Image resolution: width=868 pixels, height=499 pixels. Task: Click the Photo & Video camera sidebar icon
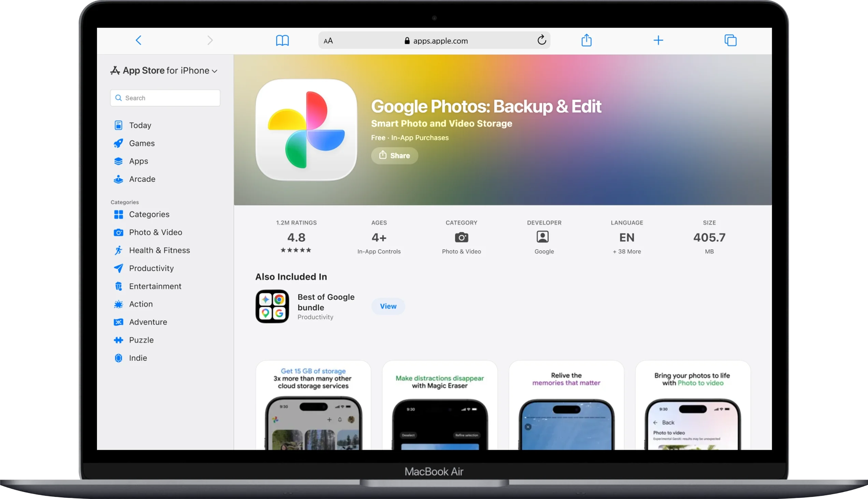click(x=118, y=232)
